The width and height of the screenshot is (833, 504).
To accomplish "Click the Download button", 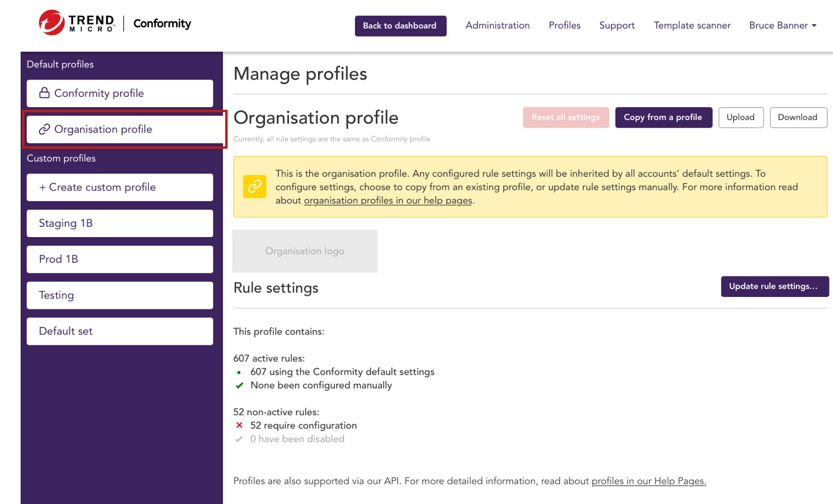I will click(x=798, y=118).
